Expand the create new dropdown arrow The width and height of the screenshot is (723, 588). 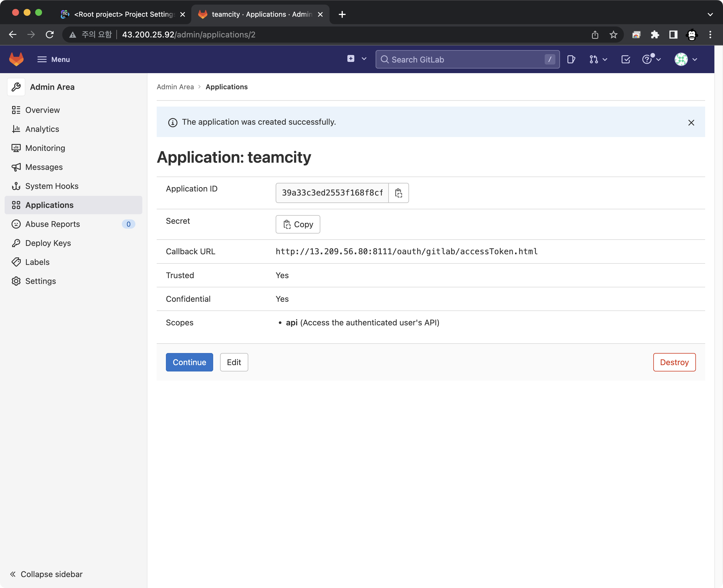(x=364, y=59)
